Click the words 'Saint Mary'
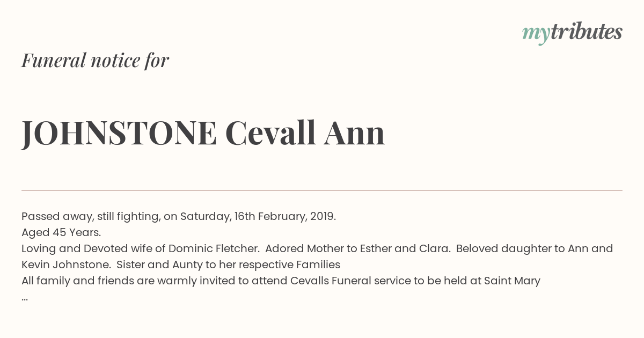644x338 pixels. pos(512,281)
